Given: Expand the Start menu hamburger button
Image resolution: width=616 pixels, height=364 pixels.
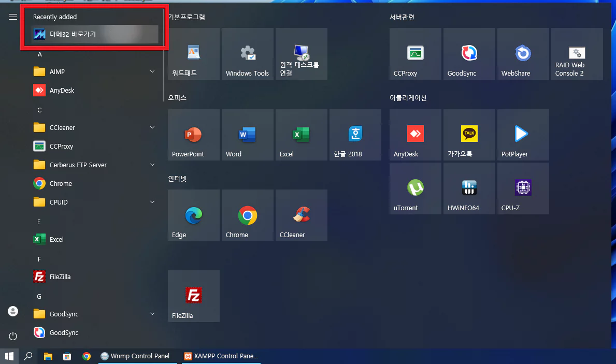Looking at the screenshot, I should pyautogui.click(x=13, y=17).
